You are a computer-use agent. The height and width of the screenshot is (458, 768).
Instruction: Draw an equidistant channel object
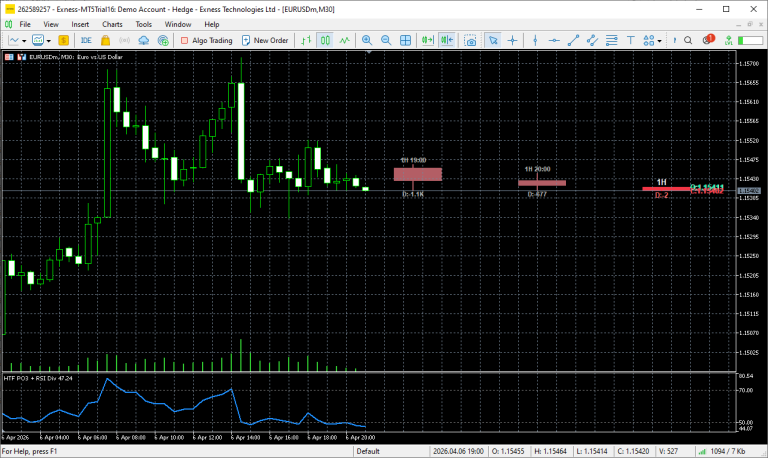[592, 40]
